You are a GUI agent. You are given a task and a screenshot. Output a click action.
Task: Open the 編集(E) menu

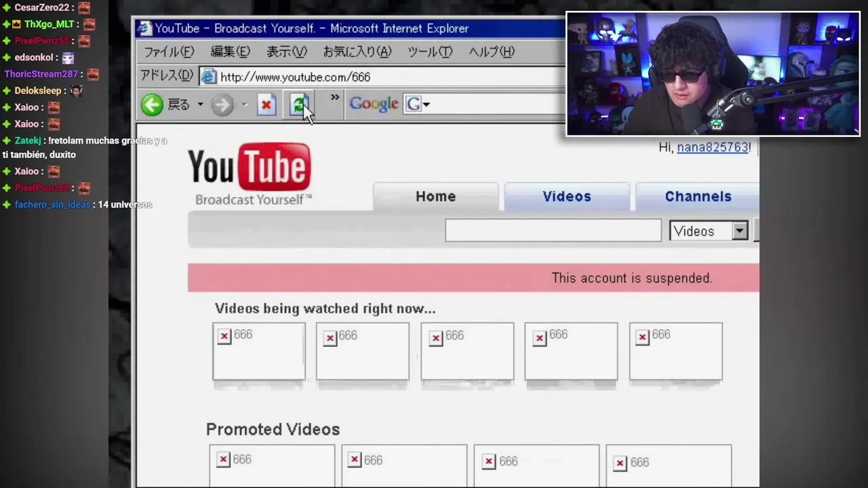[x=231, y=52]
